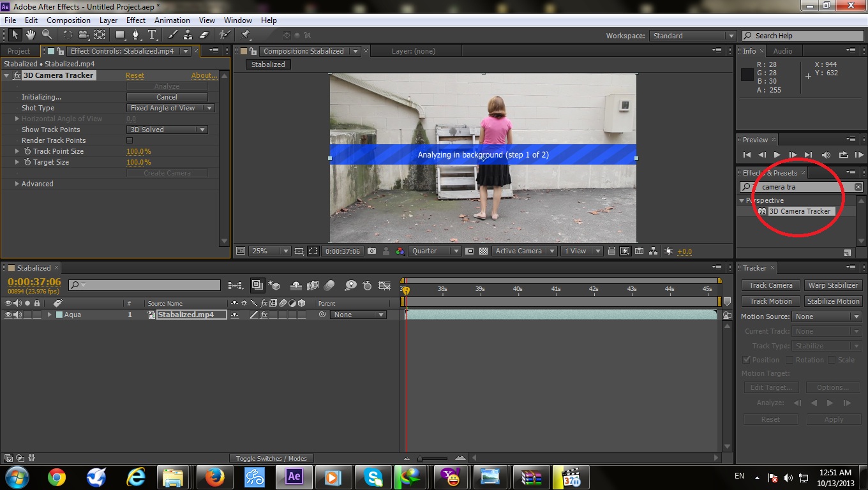Click the Stabilize Motion button
Screen dimensions: 868x490
pos(833,301)
